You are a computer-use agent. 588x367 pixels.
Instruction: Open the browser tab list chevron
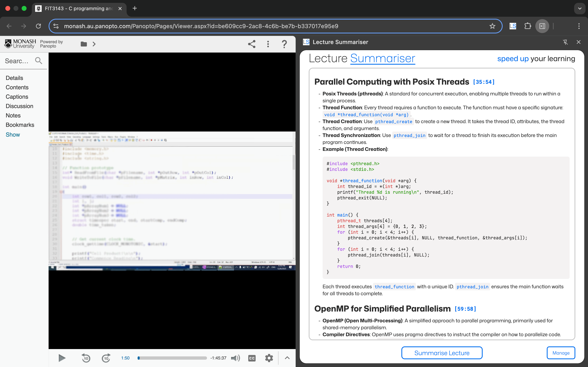580,9
